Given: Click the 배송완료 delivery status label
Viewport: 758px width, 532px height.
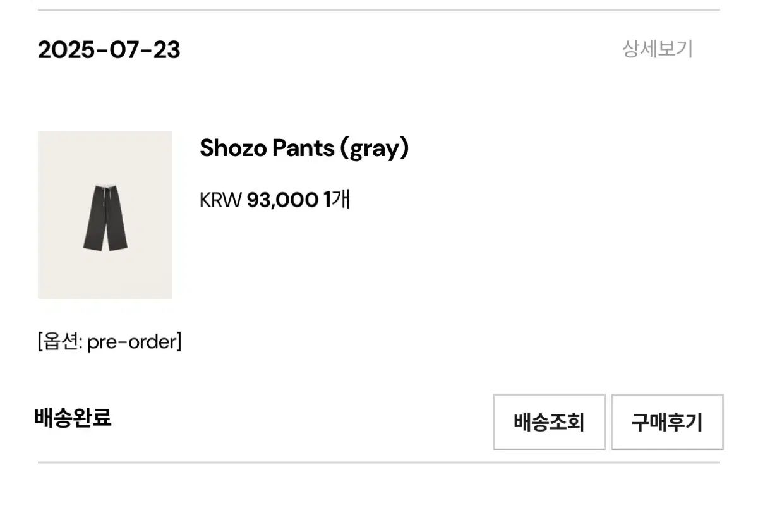Looking at the screenshot, I should [x=73, y=418].
